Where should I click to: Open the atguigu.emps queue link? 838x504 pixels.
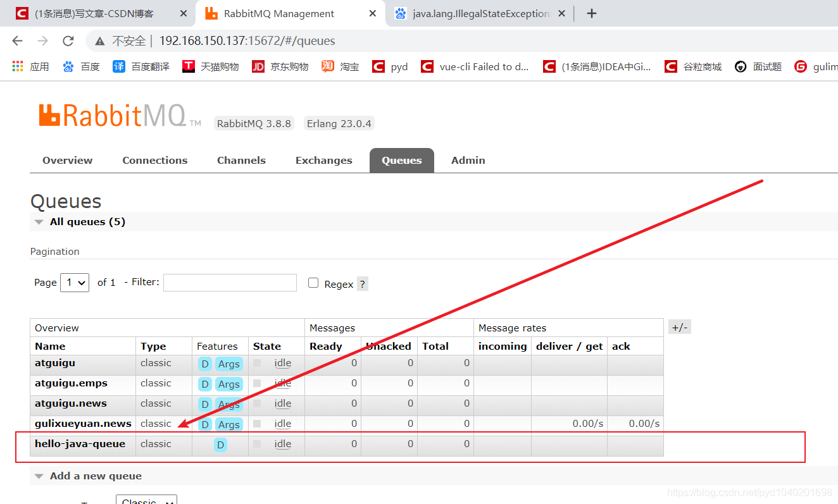click(x=71, y=383)
